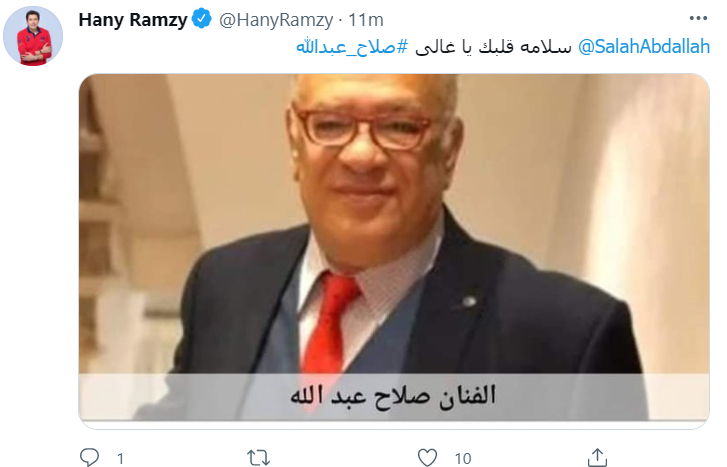Open the three-dot more options menu
The height and width of the screenshot is (467, 727).
698,18
